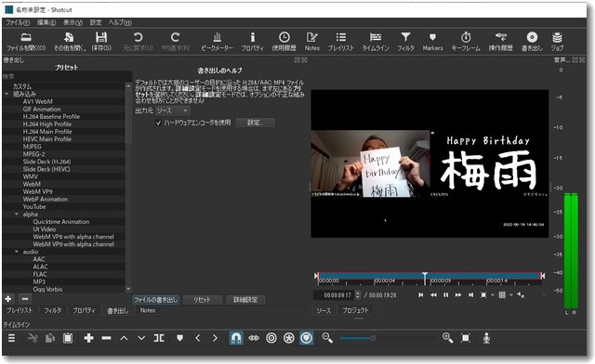The height and width of the screenshot is (364, 595).
Task: Toggle the player grid display button
Action: point(502,295)
